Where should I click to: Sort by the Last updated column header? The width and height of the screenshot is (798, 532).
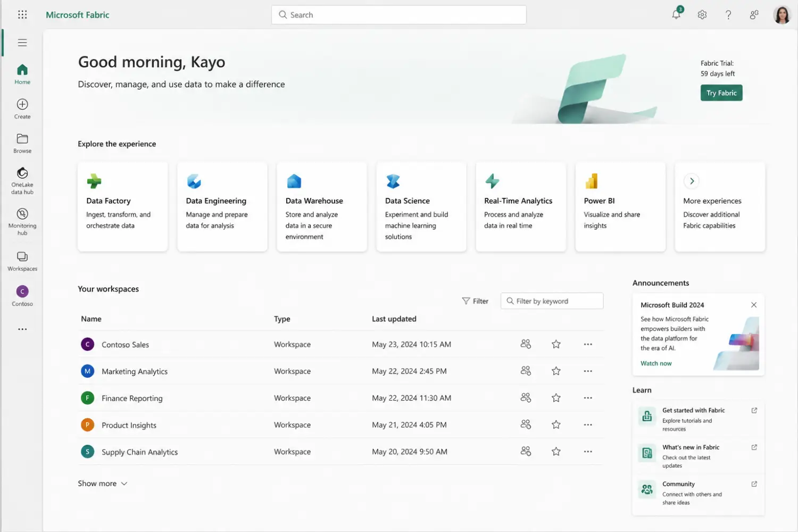(x=394, y=319)
